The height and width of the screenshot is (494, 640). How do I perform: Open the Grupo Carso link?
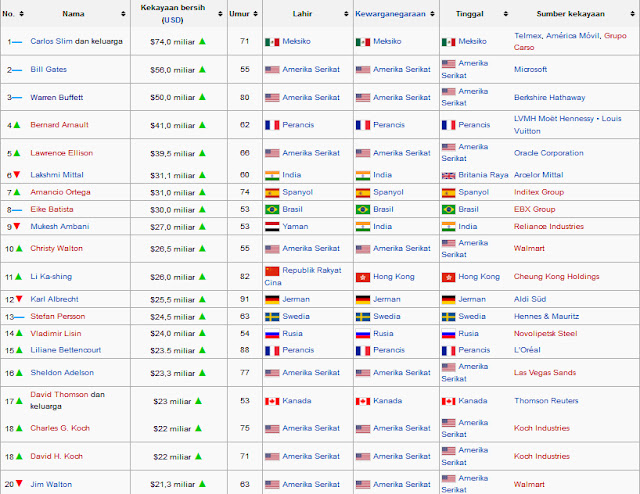615,36
